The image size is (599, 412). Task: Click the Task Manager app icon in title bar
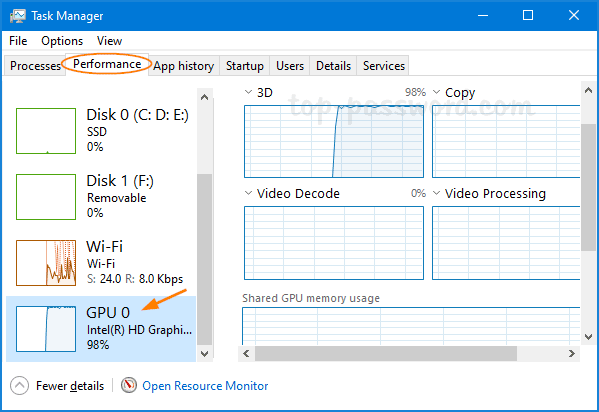(x=17, y=16)
